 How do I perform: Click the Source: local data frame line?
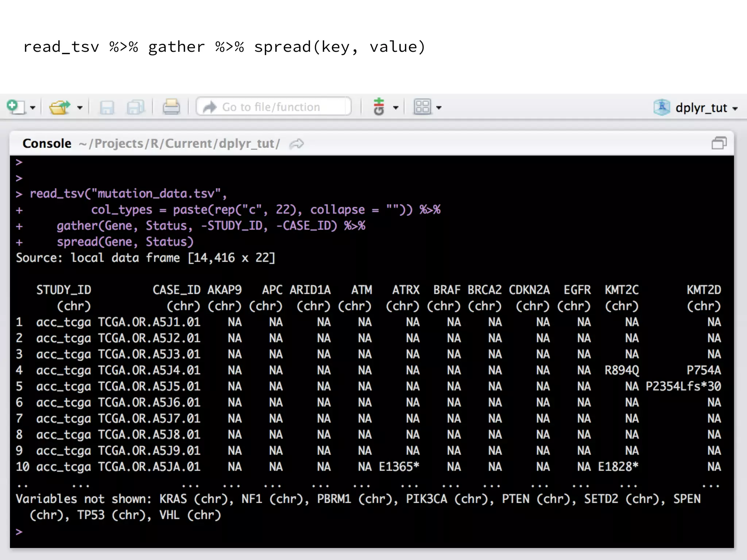146,258
